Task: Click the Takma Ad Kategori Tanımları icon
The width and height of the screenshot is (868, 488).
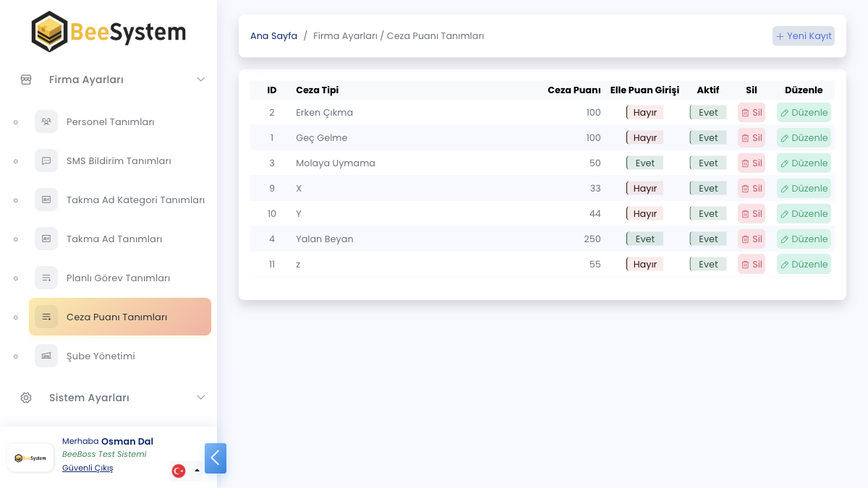Action: pos(46,200)
